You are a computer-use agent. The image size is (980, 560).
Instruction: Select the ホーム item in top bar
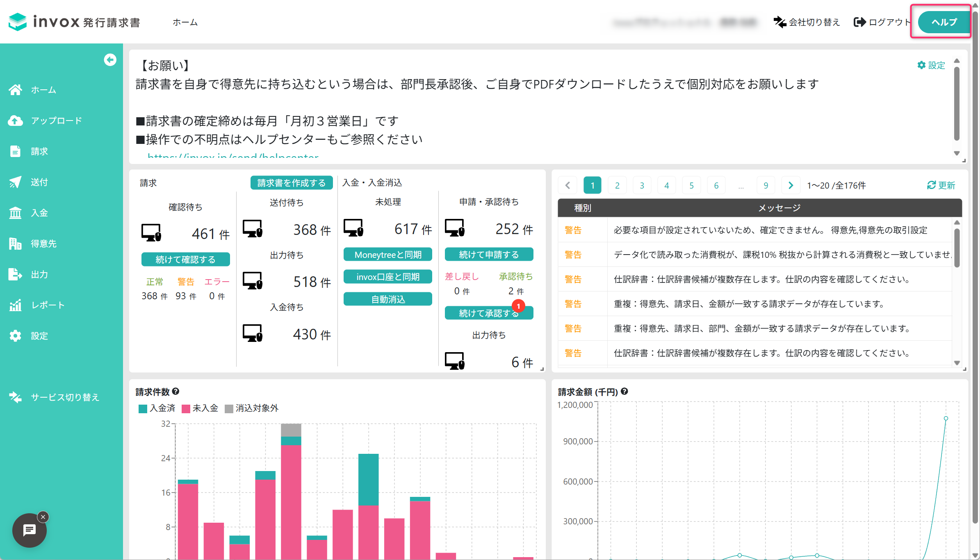point(185,22)
